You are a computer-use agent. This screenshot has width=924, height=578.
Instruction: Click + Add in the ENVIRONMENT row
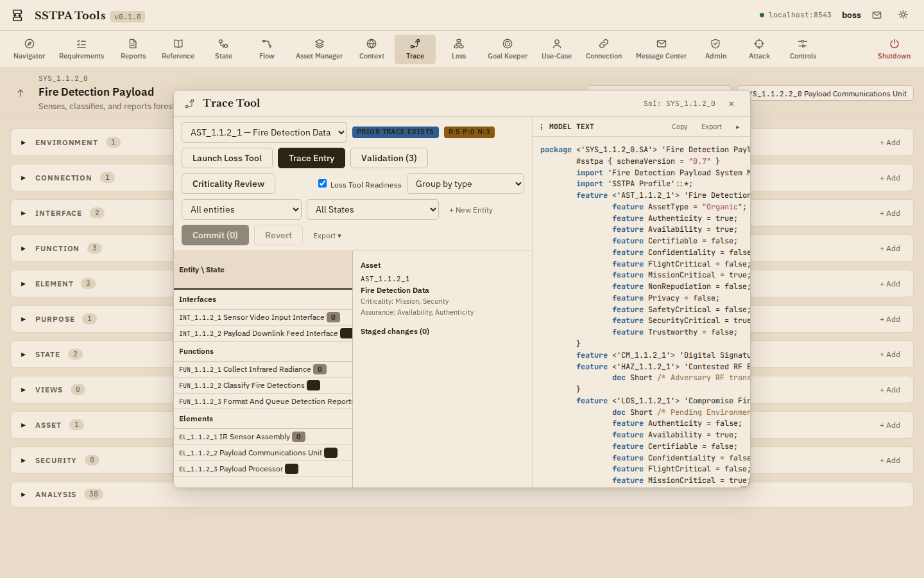(x=890, y=143)
